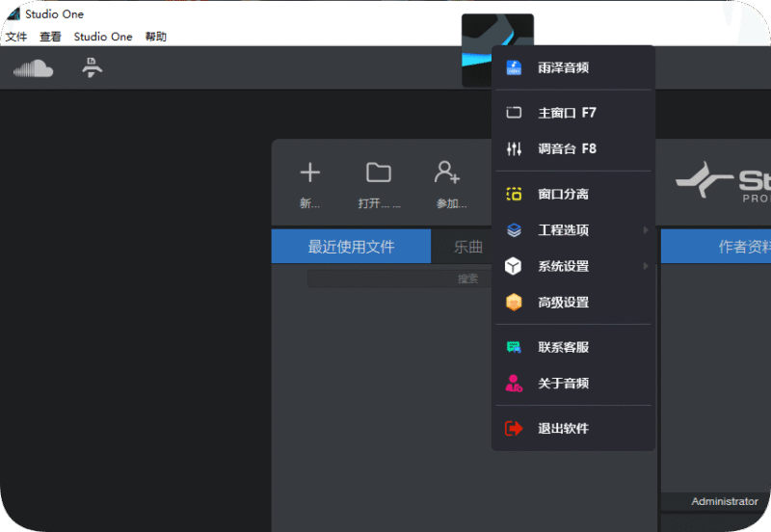Click the 参加... label on start page
The width and height of the screenshot is (771, 532).
click(x=451, y=203)
